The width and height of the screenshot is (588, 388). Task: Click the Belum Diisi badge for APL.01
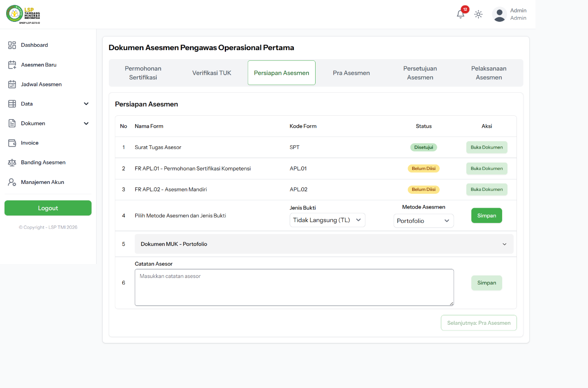click(424, 168)
